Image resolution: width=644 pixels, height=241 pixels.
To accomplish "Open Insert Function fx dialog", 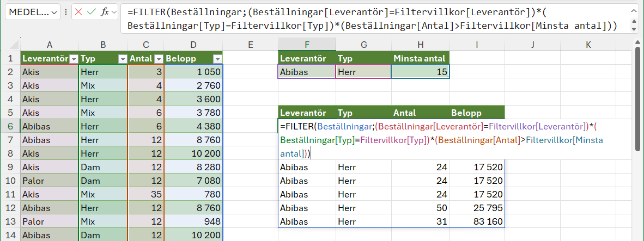I will tap(105, 12).
